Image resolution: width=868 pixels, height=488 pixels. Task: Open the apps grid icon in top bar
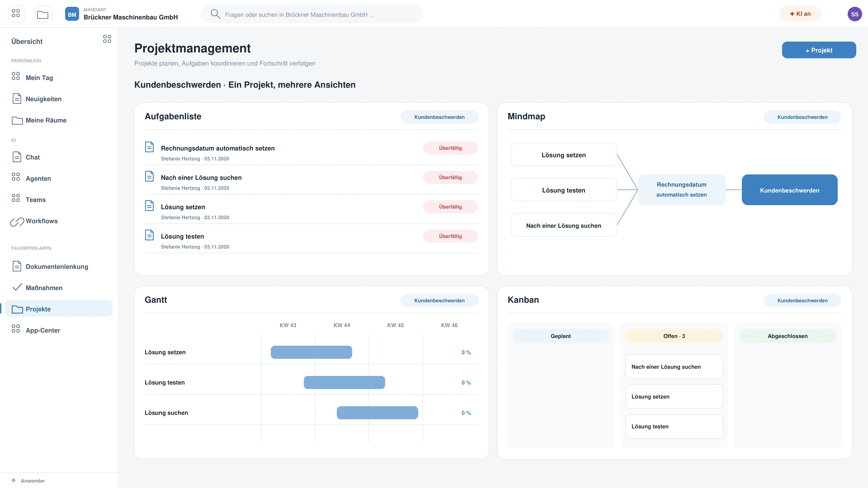pos(16,14)
